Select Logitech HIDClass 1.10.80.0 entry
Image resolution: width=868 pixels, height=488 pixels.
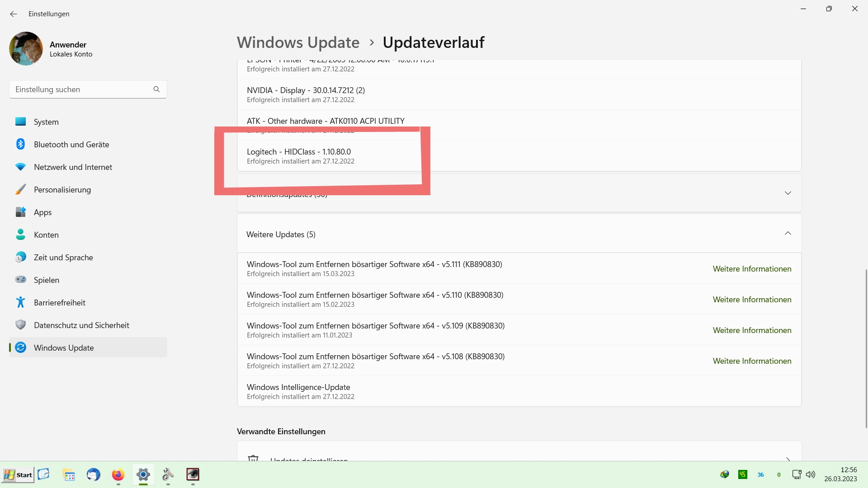(519, 156)
